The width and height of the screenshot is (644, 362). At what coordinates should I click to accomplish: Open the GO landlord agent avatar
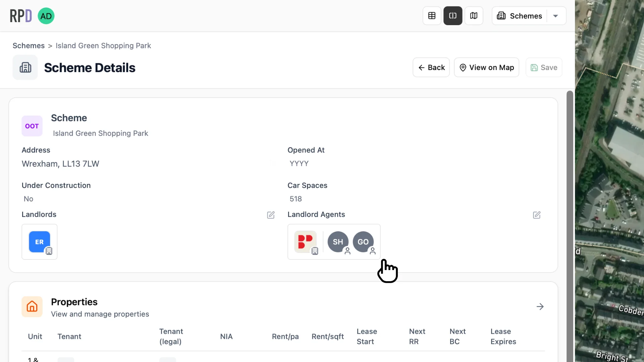tap(363, 242)
